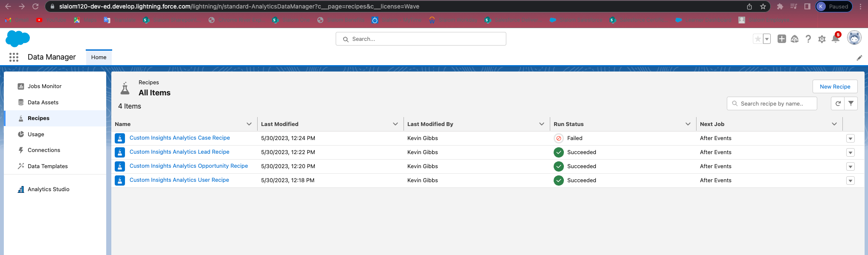The height and width of the screenshot is (255, 868).
Task: Click the New Recipe button
Action: pos(835,86)
